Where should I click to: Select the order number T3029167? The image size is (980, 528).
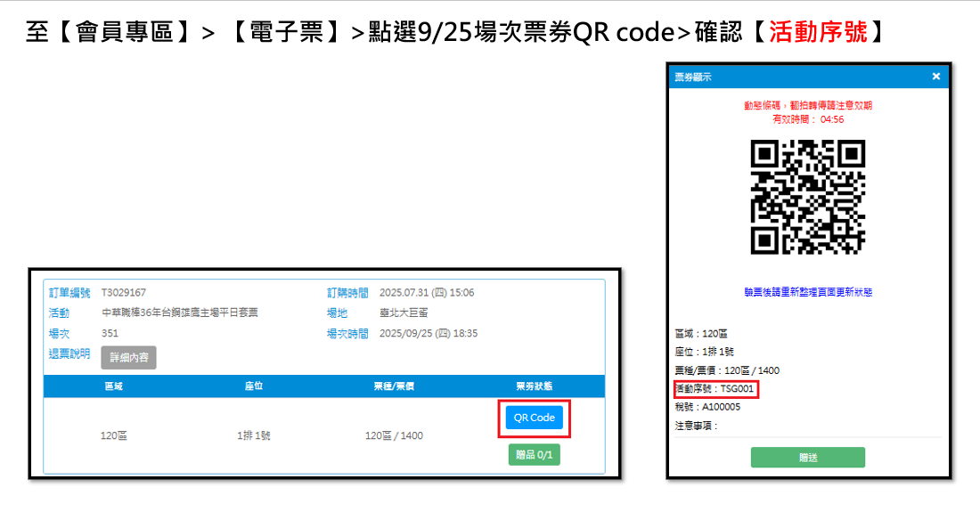pos(124,292)
